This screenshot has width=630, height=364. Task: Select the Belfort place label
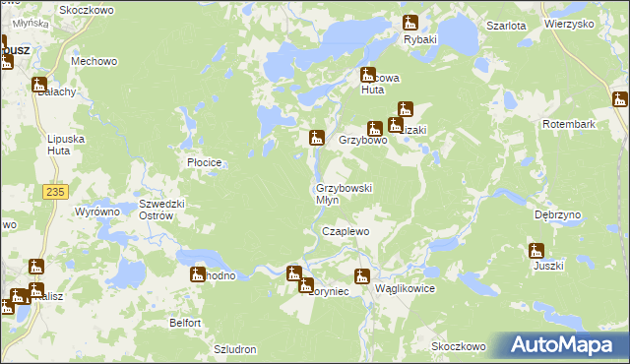click(x=185, y=323)
